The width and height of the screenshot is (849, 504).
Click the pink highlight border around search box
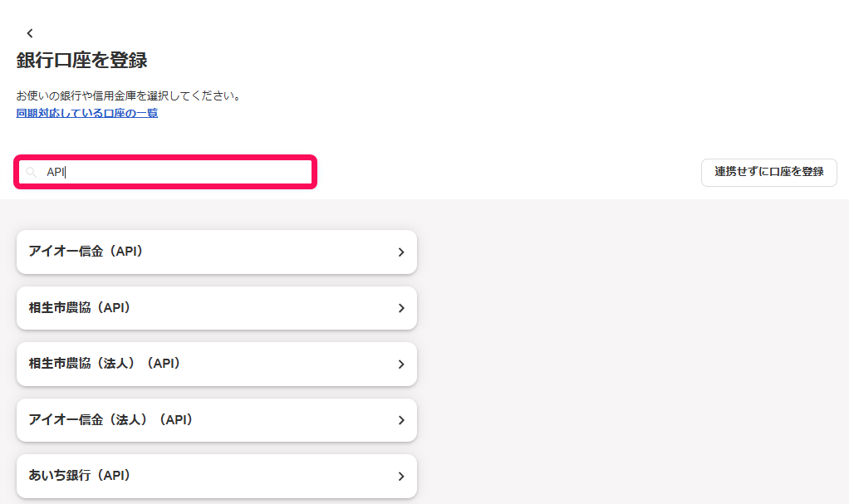[165, 158]
